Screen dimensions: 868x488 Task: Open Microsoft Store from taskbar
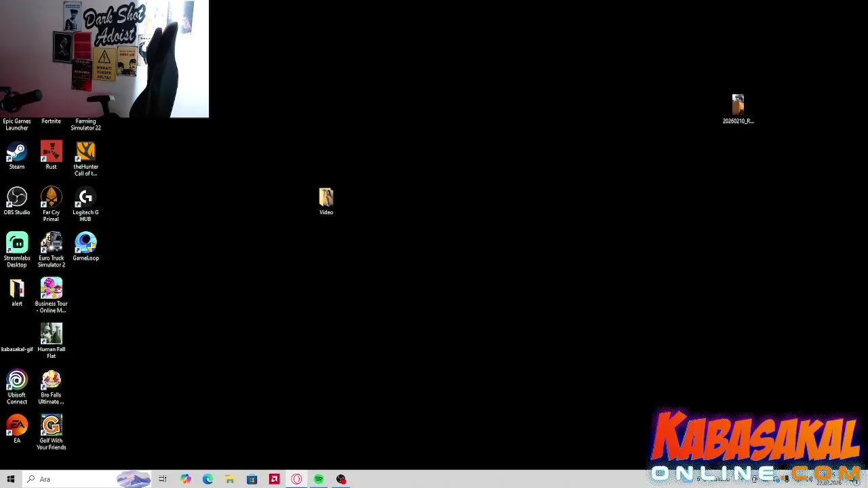point(252,479)
